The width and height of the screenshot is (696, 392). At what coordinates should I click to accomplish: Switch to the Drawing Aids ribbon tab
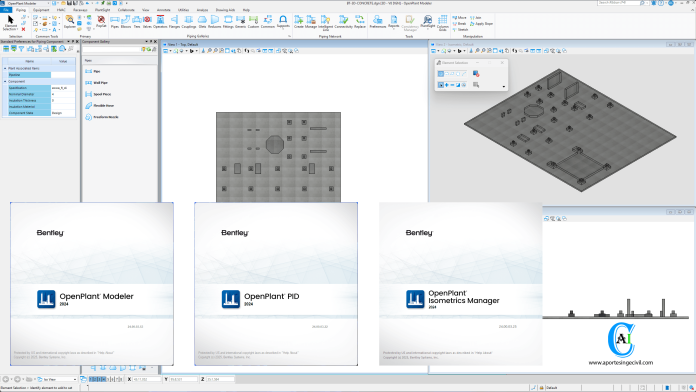tap(225, 10)
